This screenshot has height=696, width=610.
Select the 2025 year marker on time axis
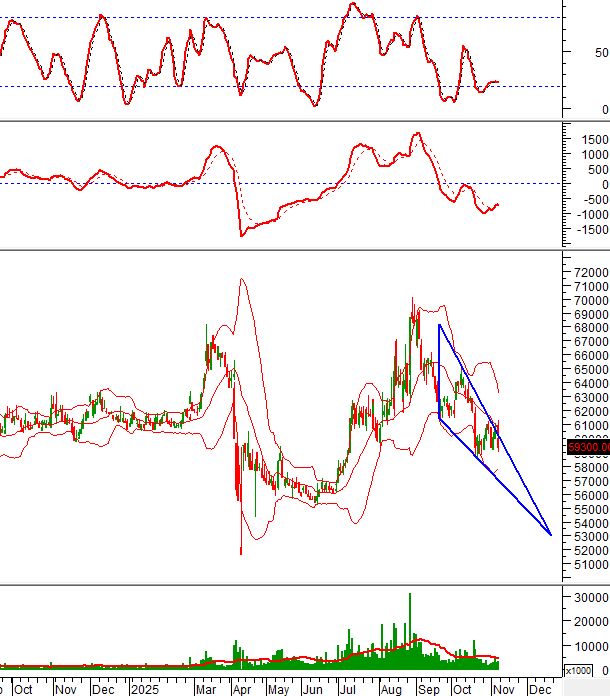click(145, 689)
